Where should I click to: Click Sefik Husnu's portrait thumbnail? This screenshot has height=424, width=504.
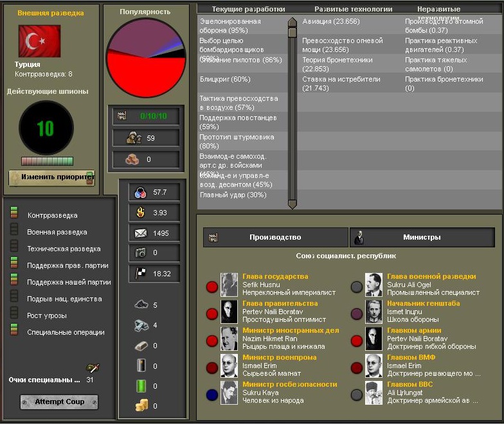[229, 285]
